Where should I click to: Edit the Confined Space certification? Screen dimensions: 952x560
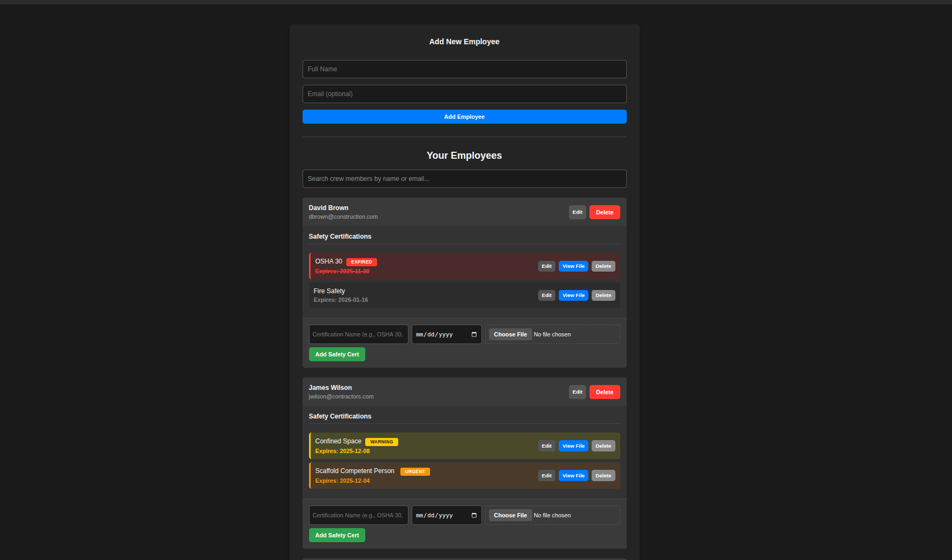(x=546, y=446)
